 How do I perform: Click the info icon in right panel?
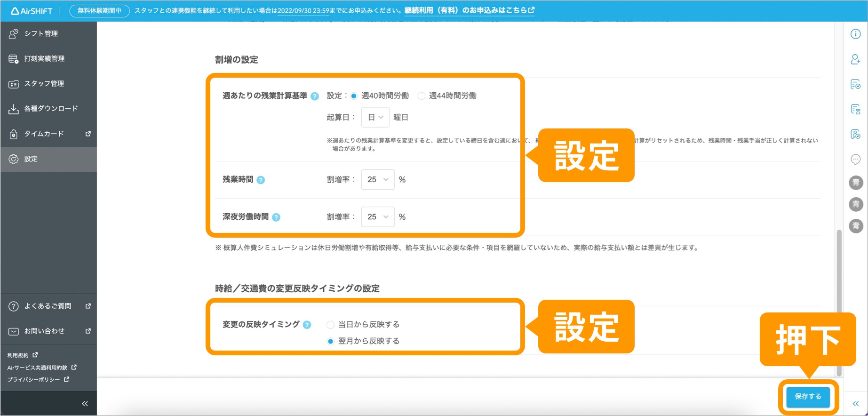[x=855, y=34]
